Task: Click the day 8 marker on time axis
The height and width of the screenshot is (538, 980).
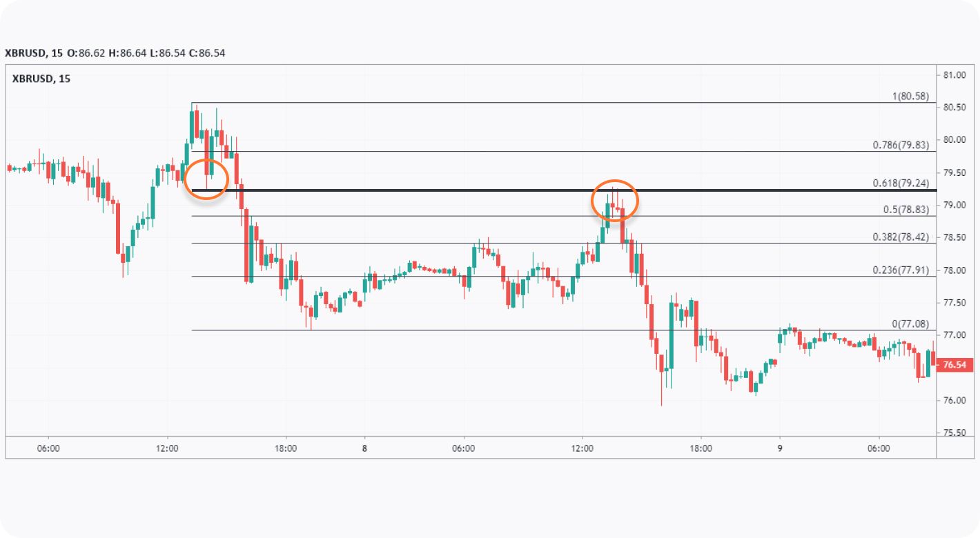Action: 364,448
